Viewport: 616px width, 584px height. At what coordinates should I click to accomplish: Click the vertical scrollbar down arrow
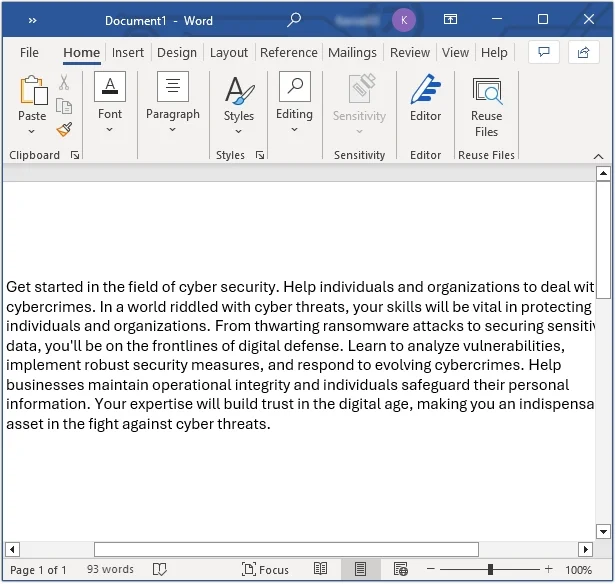coord(603,532)
